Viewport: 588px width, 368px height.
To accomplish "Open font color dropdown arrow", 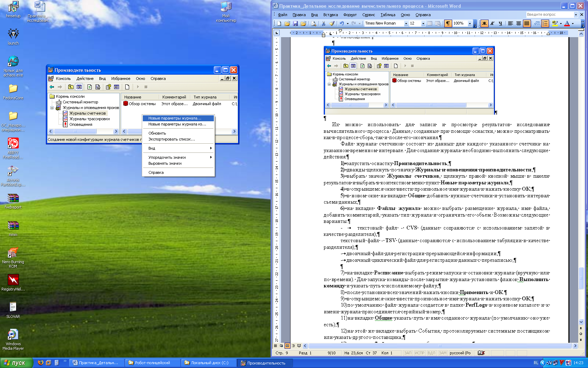I will pyautogui.click(x=573, y=23).
